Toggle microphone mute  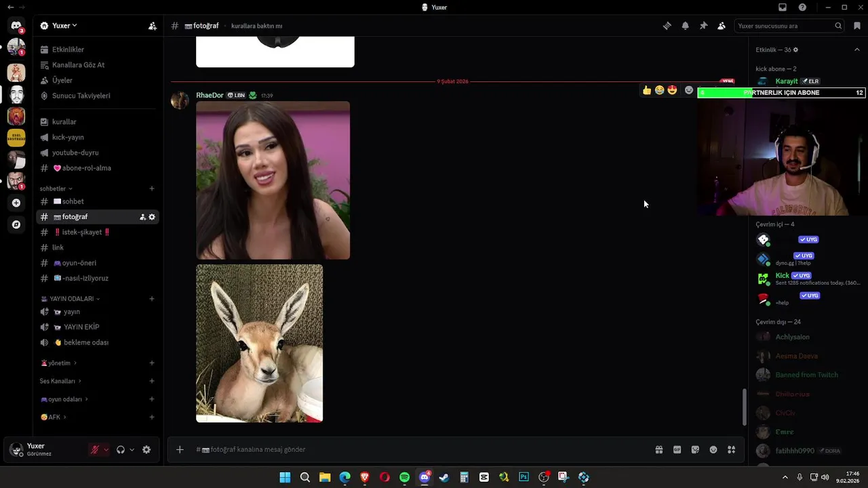tap(95, 449)
